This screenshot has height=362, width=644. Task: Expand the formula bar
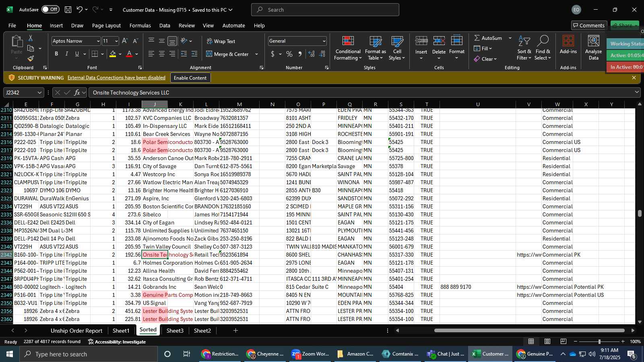(637, 93)
